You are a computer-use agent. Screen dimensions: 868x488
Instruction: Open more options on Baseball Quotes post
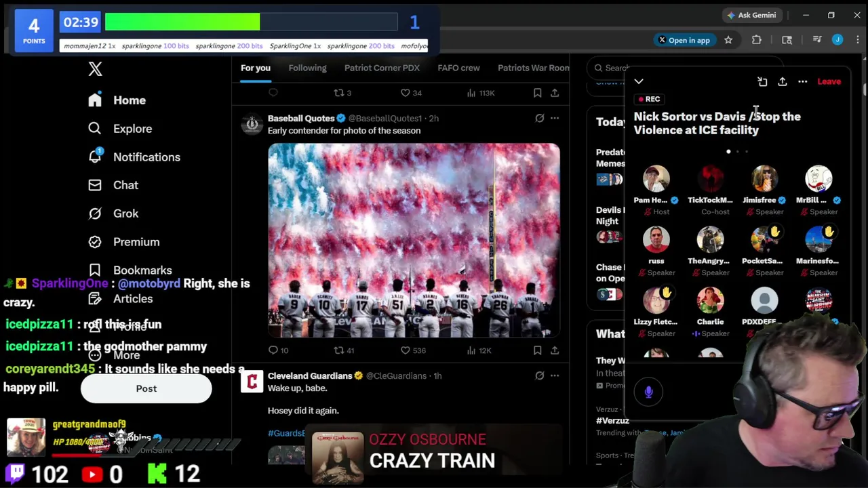click(555, 119)
